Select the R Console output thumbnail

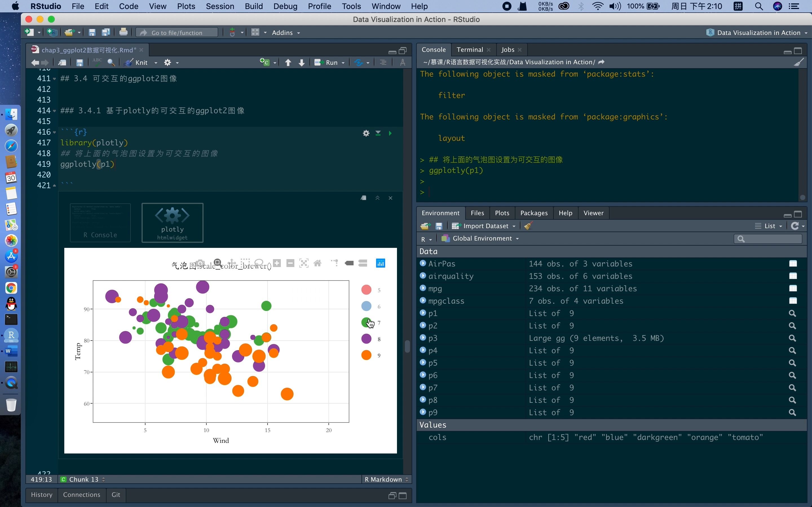[100, 222]
